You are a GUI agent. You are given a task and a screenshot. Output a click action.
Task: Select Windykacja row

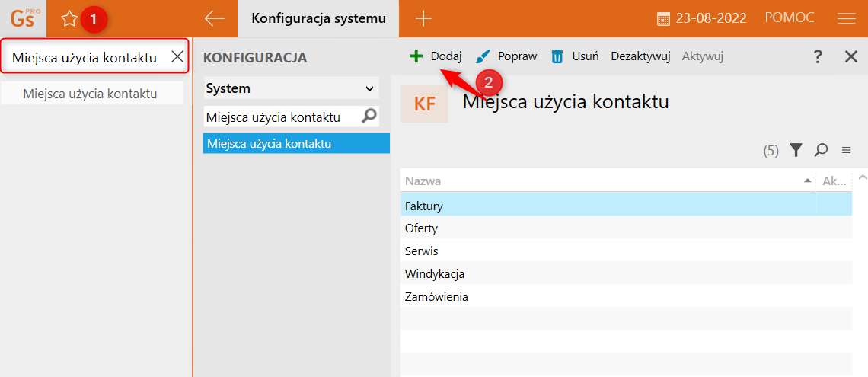point(626,273)
